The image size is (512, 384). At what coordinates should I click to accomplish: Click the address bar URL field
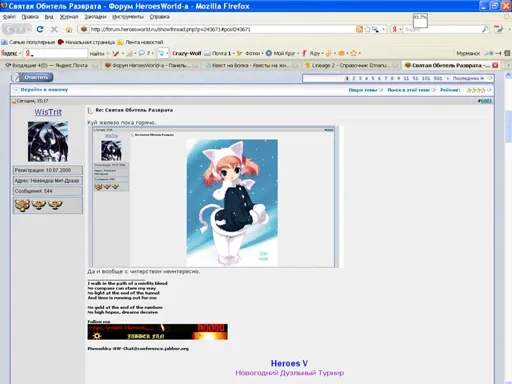tap(222, 29)
